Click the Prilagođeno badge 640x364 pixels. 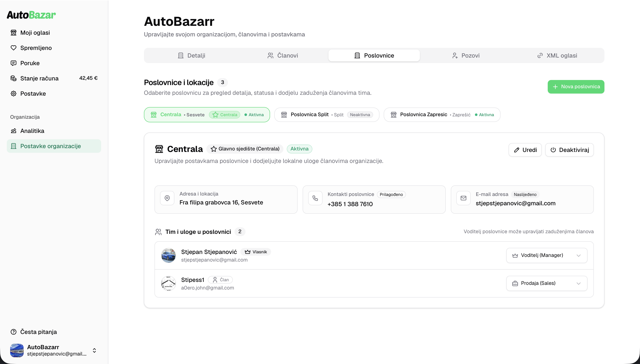[x=391, y=194]
